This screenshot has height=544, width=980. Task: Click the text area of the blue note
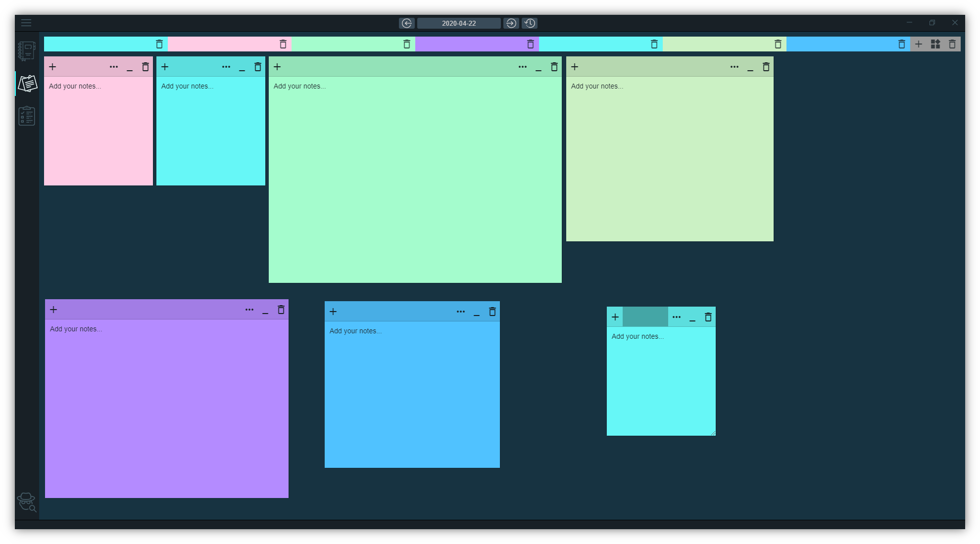point(412,396)
